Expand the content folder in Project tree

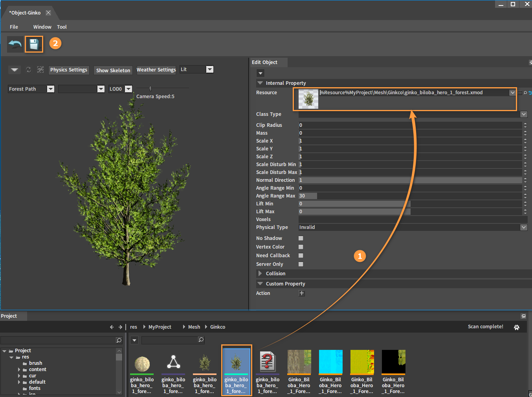pyautogui.click(x=19, y=370)
